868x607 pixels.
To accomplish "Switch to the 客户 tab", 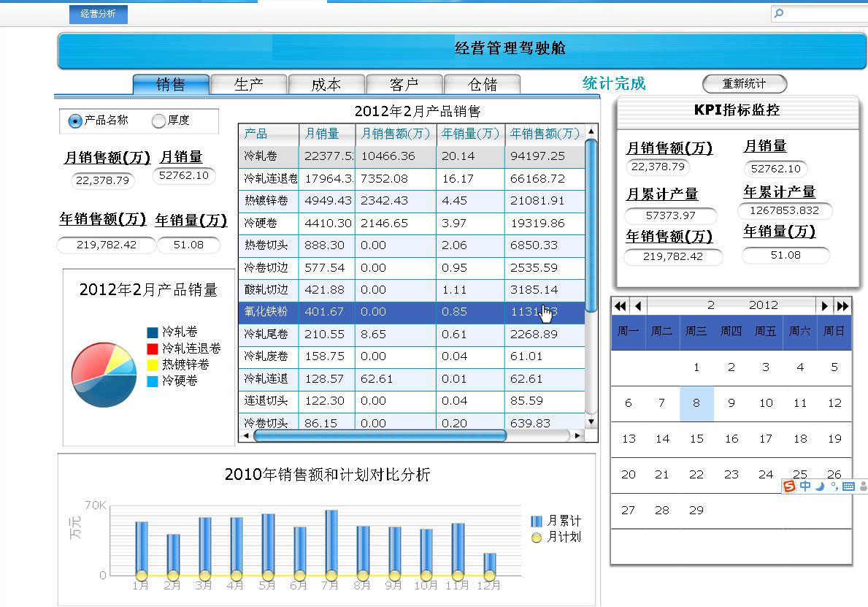I will point(404,85).
